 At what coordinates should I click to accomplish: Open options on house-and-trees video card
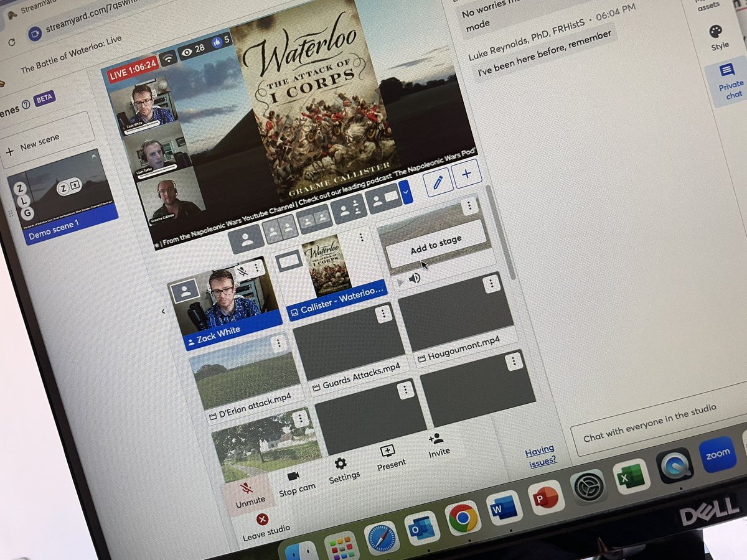[301, 419]
